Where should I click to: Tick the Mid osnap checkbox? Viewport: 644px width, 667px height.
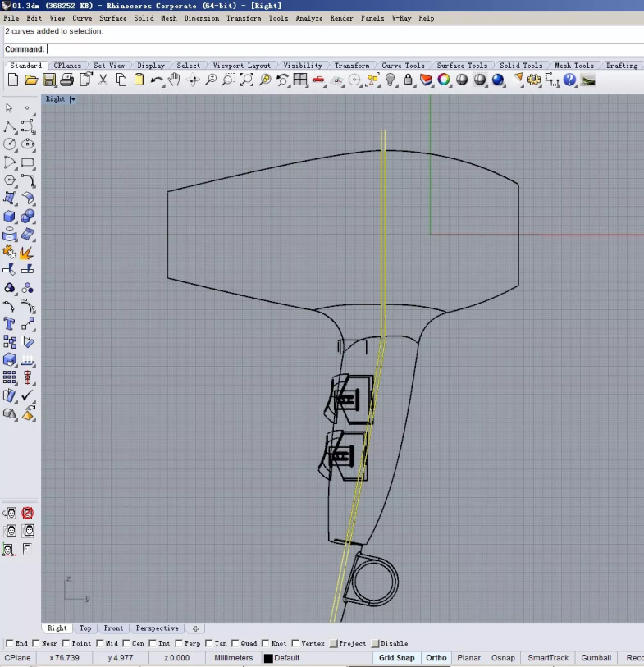coord(100,644)
